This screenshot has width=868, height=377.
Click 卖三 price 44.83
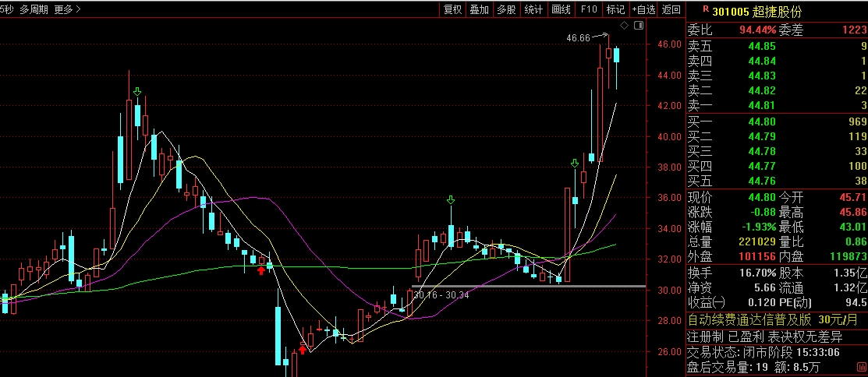[762, 76]
